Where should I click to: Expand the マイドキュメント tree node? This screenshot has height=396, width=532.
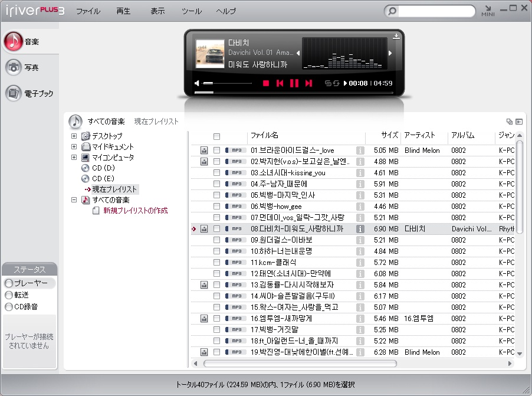pyautogui.click(x=74, y=146)
